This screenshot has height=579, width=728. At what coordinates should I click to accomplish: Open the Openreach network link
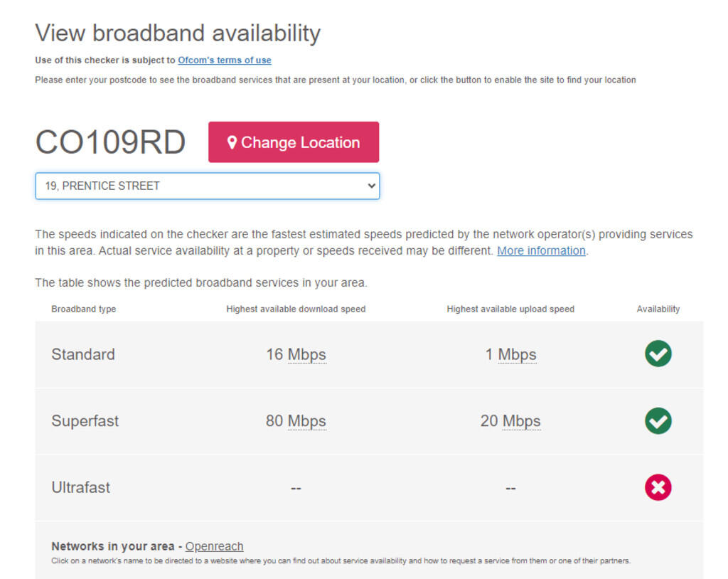(x=214, y=546)
